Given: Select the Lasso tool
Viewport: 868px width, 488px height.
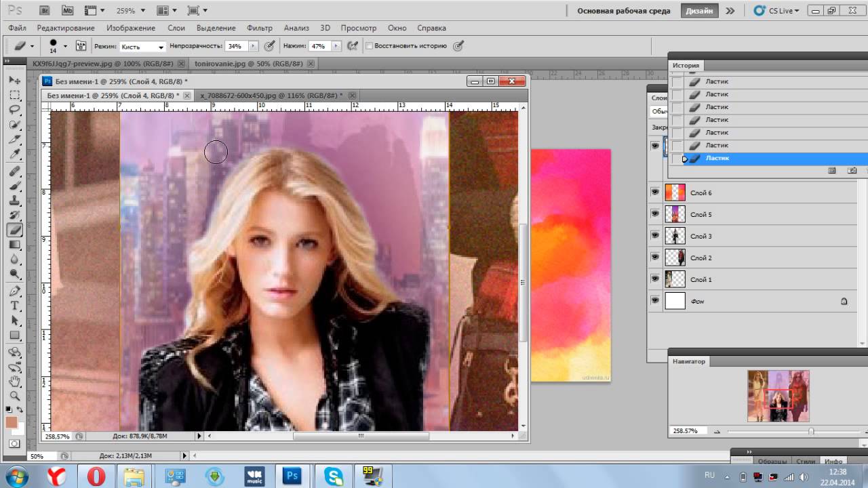Looking at the screenshot, I should [x=15, y=110].
